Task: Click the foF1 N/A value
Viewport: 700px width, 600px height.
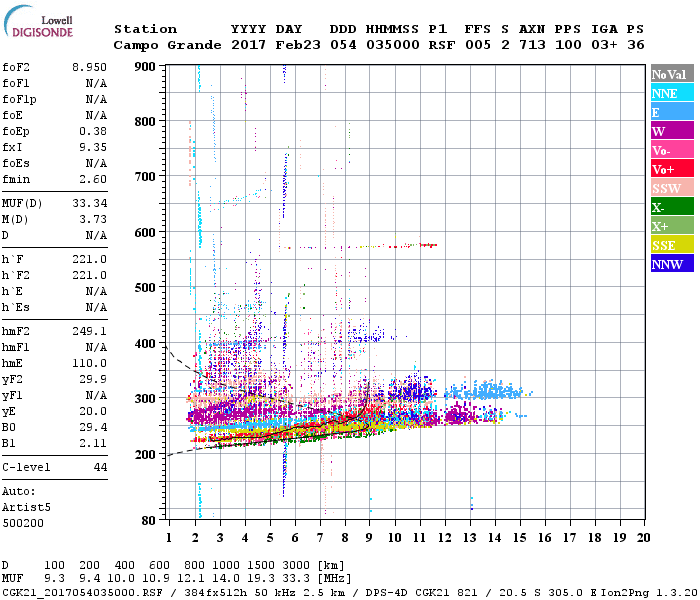Action: 96,83
